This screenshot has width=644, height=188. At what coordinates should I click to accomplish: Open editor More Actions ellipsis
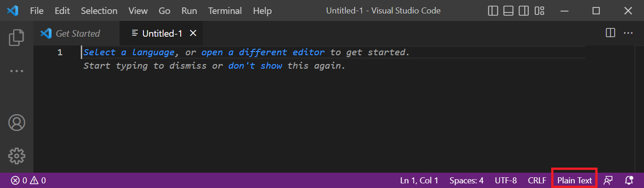click(628, 33)
